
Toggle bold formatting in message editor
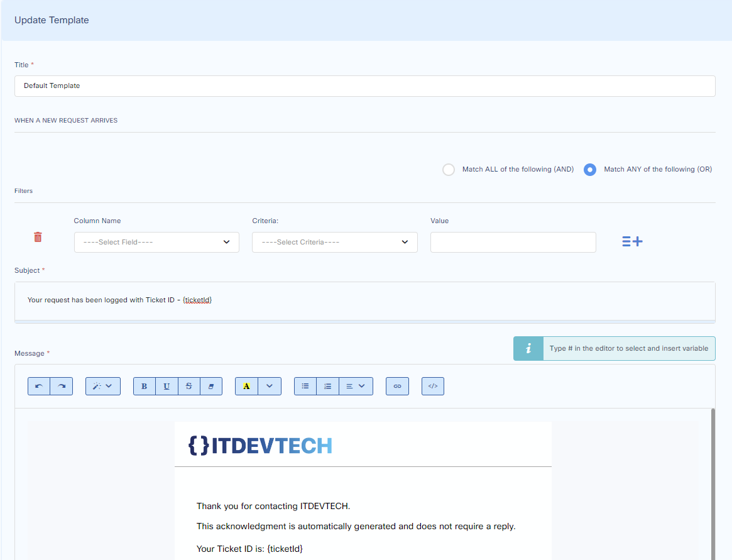pos(145,386)
